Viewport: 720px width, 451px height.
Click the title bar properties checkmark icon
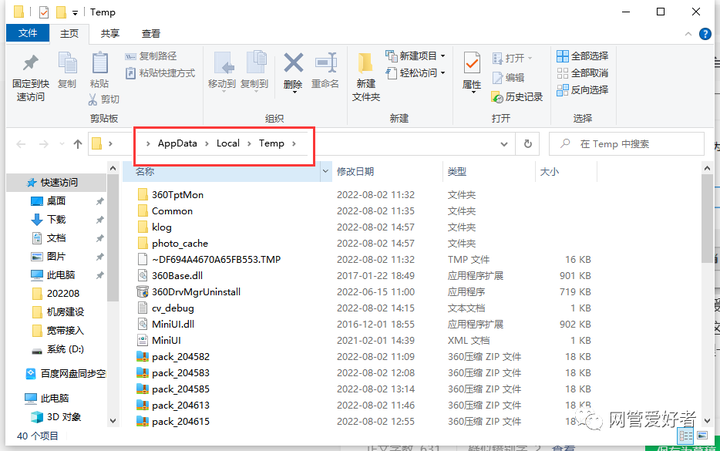44,12
